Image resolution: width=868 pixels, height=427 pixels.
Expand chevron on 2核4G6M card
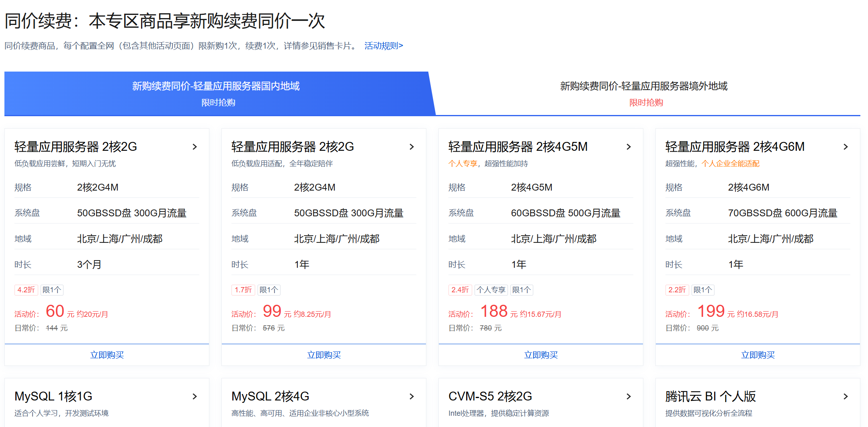coord(846,147)
